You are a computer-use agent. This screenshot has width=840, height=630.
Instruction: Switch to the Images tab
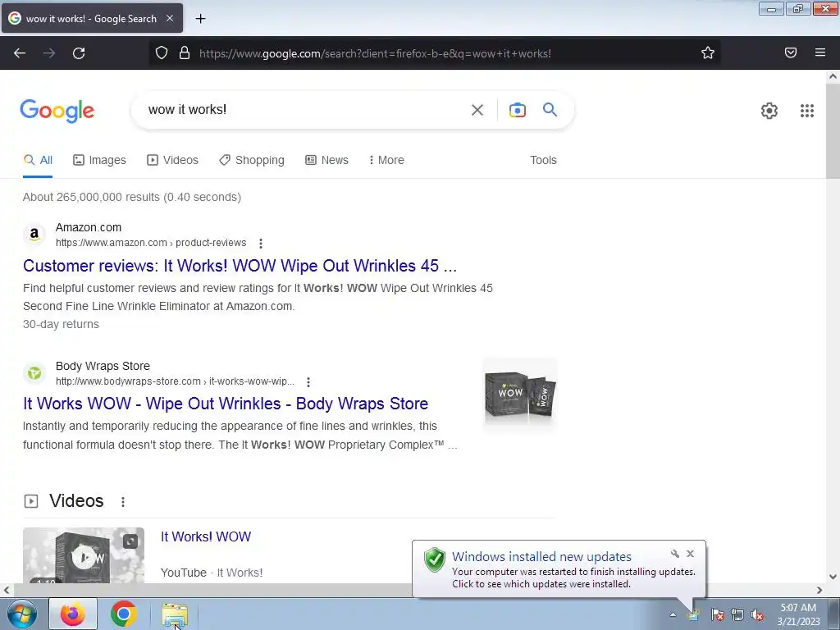(x=99, y=160)
